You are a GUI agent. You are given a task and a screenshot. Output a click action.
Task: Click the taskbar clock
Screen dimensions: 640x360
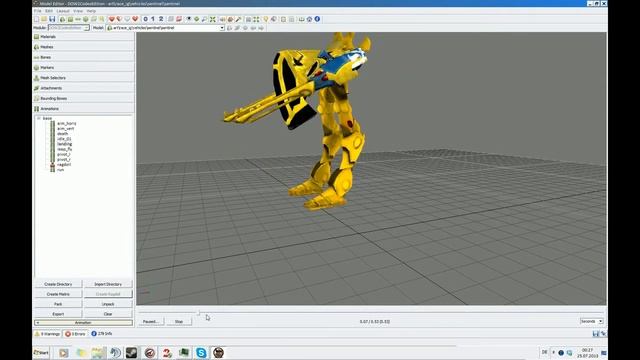[588, 353]
